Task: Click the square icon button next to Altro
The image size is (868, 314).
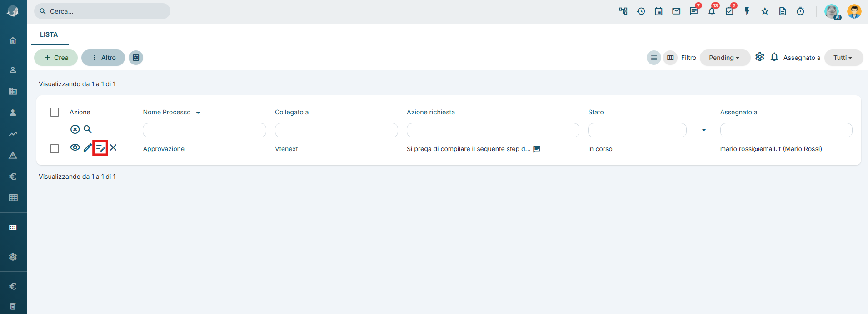Action: click(x=136, y=58)
